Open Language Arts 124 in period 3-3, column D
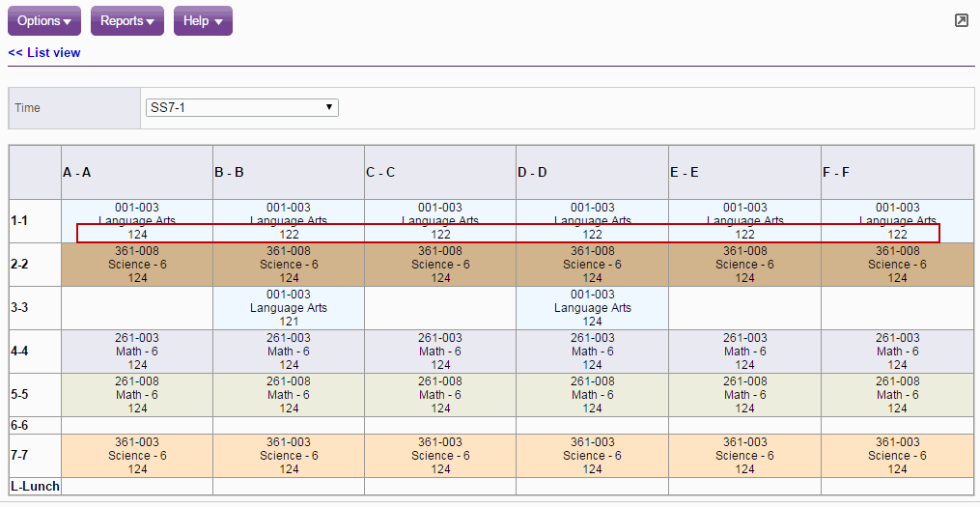Image resolution: width=980 pixels, height=507 pixels. pyautogui.click(x=593, y=308)
